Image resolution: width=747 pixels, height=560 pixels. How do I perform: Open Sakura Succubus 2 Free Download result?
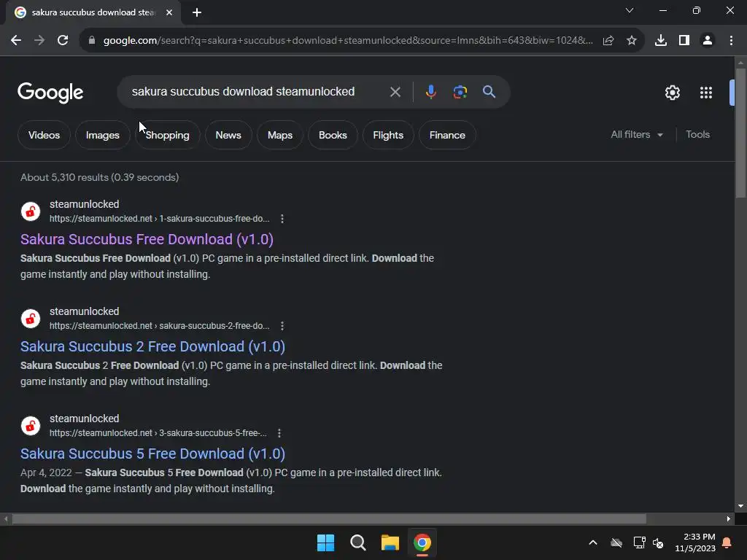[152, 346]
